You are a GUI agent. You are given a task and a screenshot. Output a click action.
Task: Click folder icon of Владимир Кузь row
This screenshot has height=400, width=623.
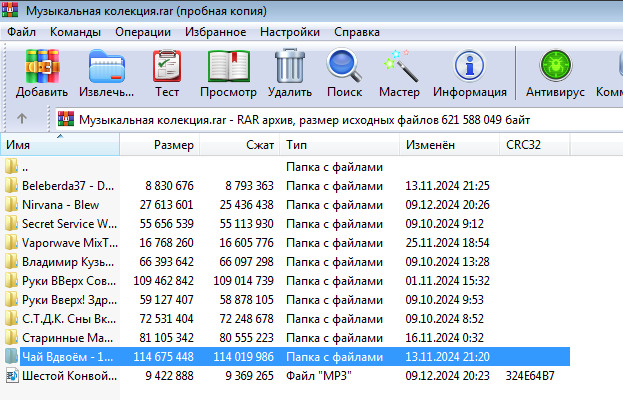[x=12, y=261]
